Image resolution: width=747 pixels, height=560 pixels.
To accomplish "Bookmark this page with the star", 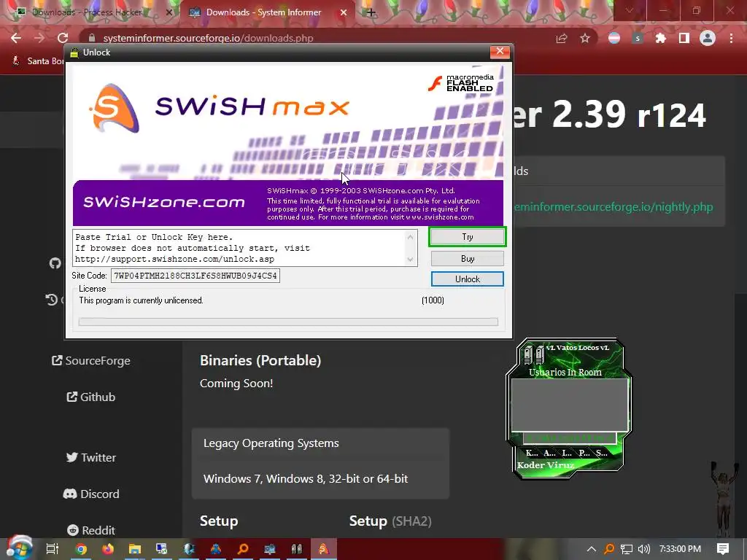I will coord(585,38).
